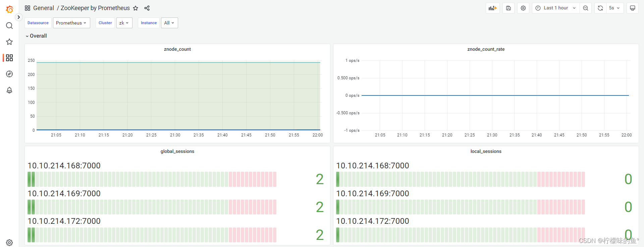Open Starred dashboards in sidebar

tap(9, 42)
